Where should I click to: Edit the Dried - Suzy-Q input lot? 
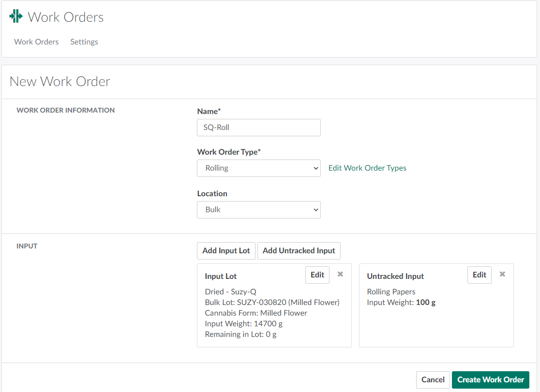[317, 275]
